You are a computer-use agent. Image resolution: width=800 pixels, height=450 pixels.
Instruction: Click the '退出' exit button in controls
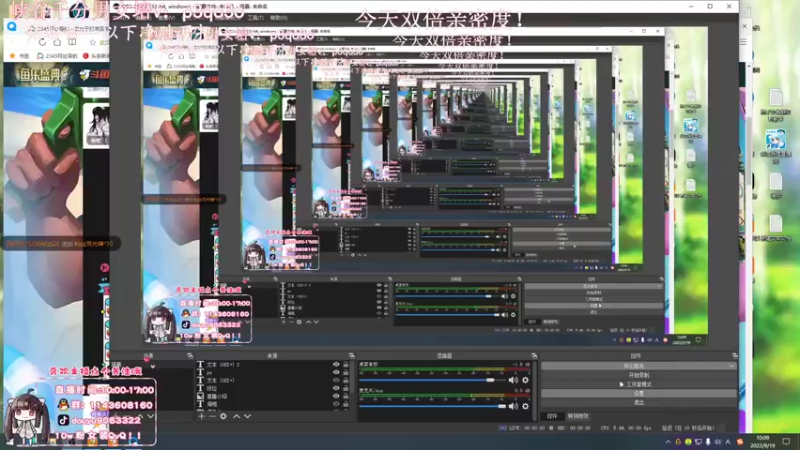click(639, 403)
